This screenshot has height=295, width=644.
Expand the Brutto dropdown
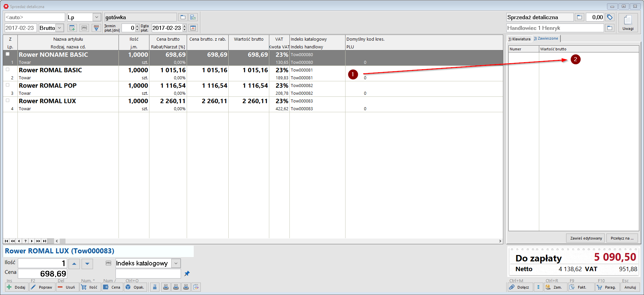(59, 28)
